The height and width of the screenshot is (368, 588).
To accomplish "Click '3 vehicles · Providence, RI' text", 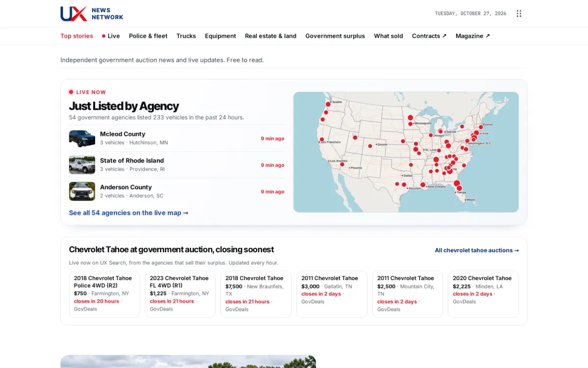I will tap(132, 169).
